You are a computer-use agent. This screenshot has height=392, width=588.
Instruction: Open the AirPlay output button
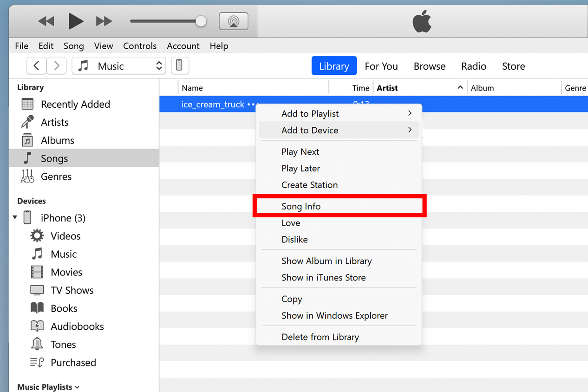pyautogui.click(x=233, y=21)
